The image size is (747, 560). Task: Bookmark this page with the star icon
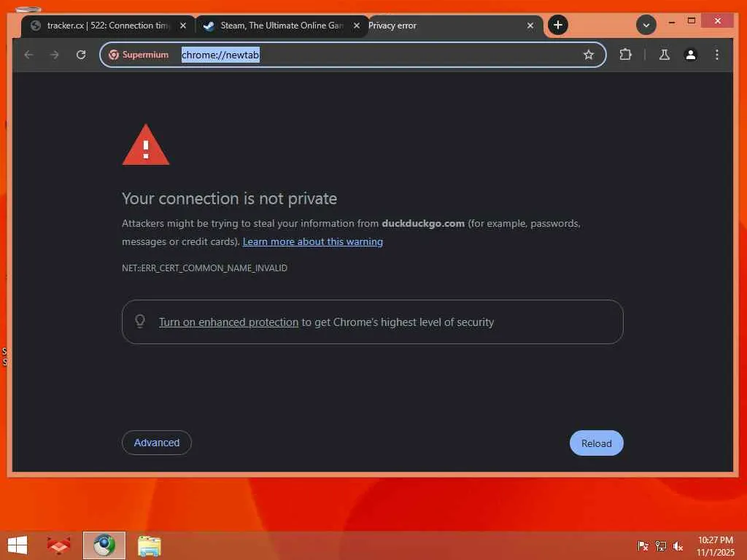coord(589,55)
